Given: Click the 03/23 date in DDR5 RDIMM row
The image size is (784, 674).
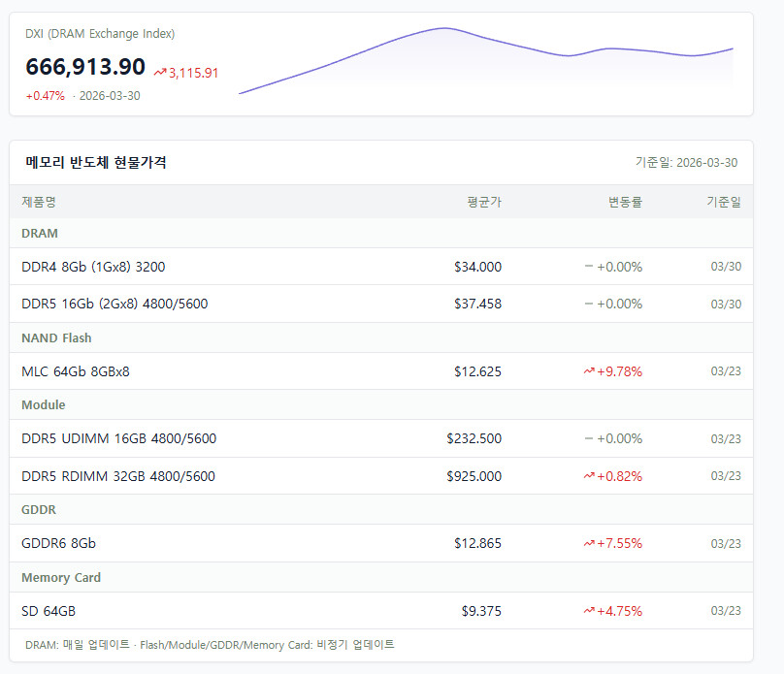Looking at the screenshot, I should click(726, 475).
